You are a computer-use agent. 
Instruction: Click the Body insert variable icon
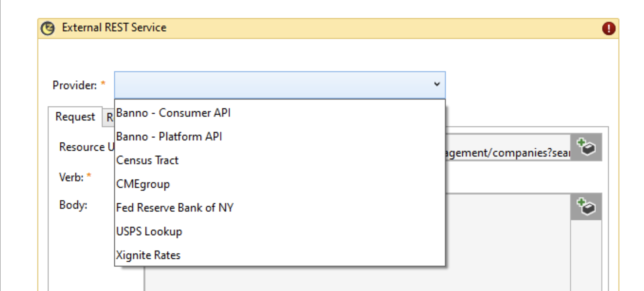pyautogui.click(x=586, y=207)
